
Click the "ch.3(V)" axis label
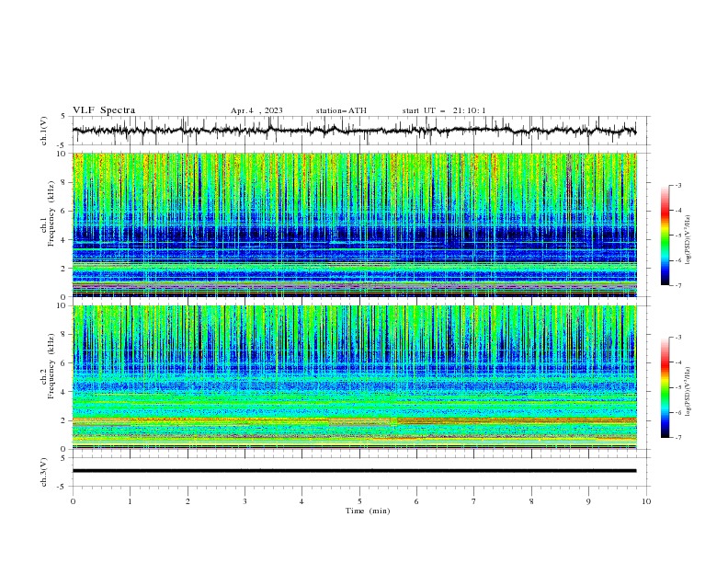[44, 473]
